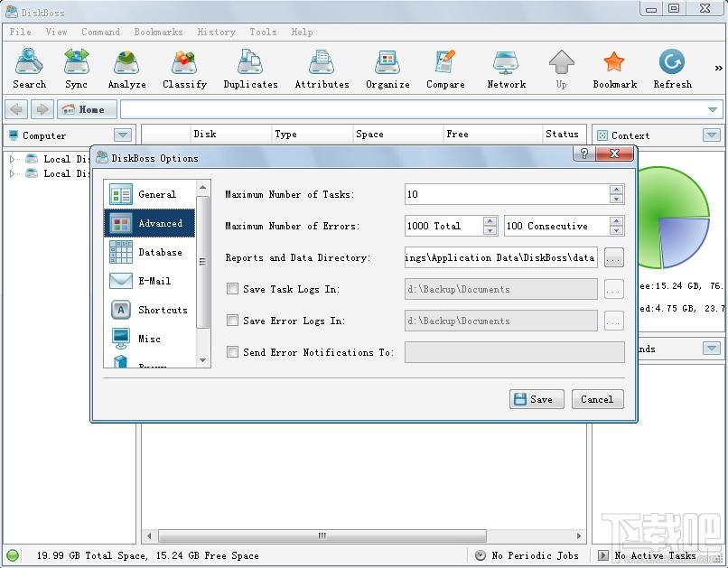
Task: Enable Save Task Logs In checkbox
Action: click(232, 289)
